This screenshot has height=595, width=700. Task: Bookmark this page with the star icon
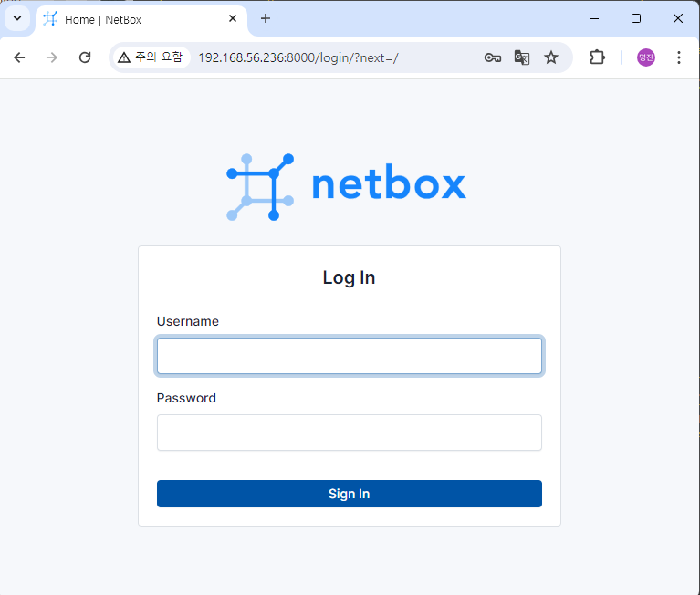pos(551,57)
